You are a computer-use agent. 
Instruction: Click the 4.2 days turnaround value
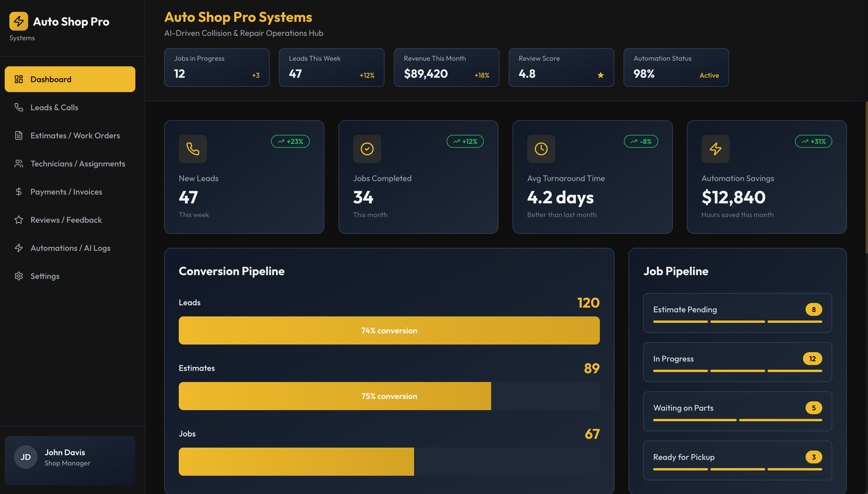(560, 197)
